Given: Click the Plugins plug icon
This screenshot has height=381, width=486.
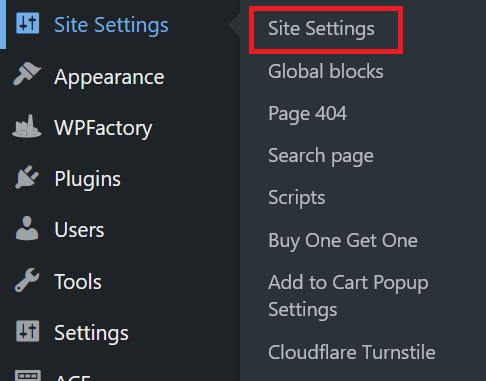Looking at the screenshot, I should coord(27,177).
